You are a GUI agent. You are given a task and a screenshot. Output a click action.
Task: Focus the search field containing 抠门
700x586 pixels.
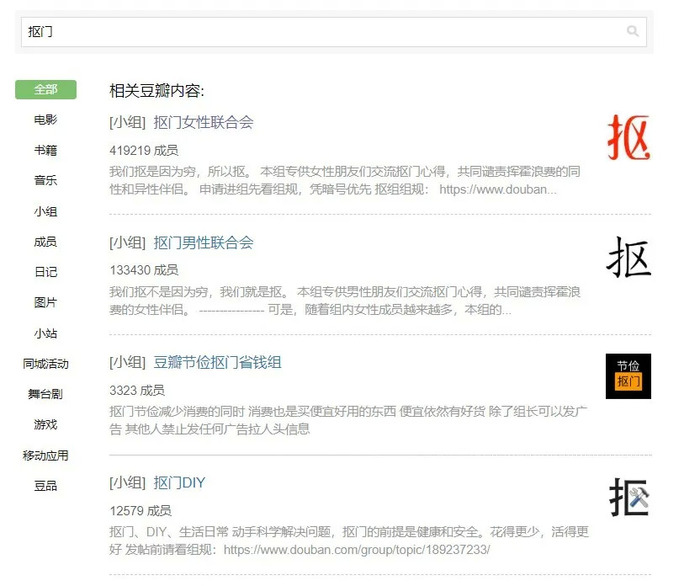pos(333,32)
